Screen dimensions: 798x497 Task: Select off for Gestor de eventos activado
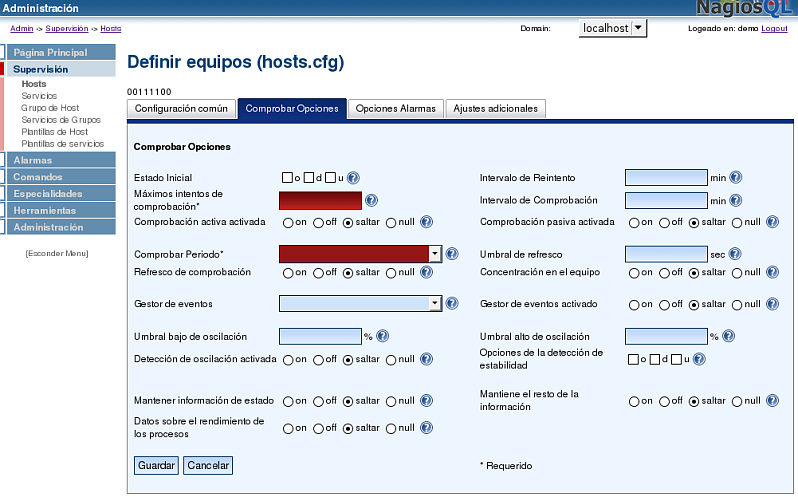tap(664, 304)
